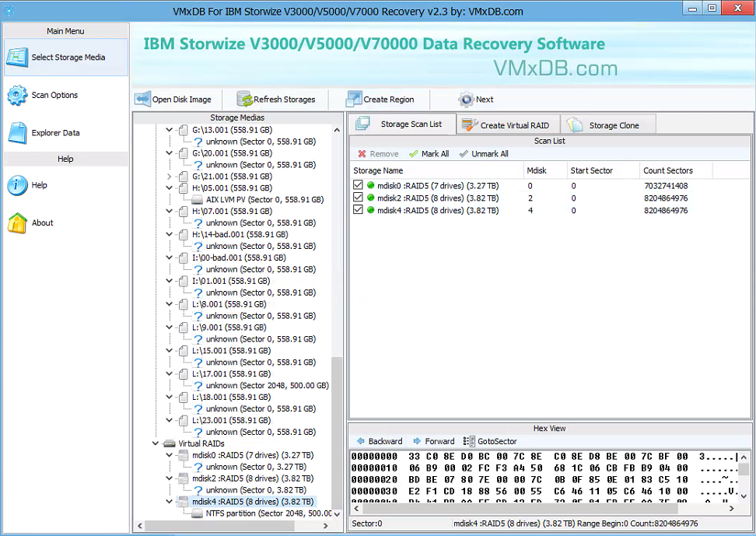Collapse the I:\00-bad.001 tree node
The height and width of the screenshot is (536, 756).
170,257
